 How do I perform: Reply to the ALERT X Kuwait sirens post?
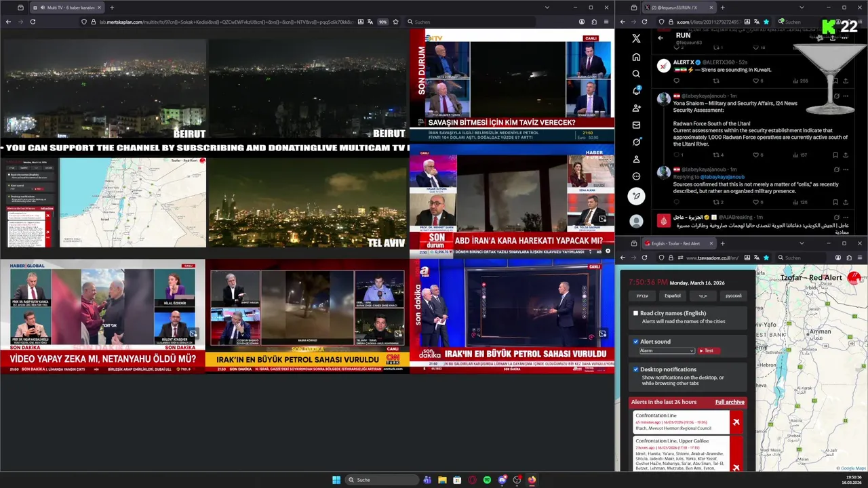coord(676,81)
